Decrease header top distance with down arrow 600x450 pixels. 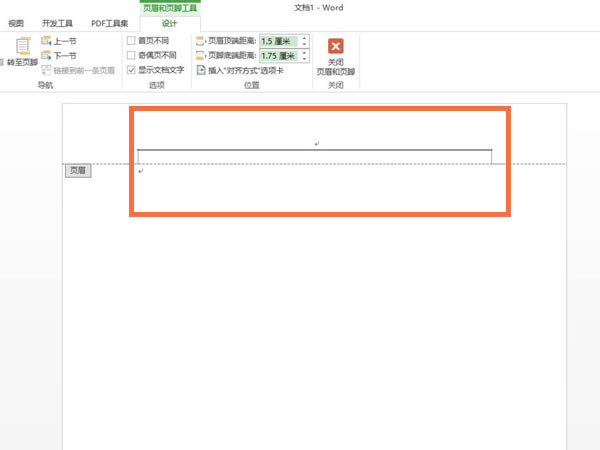click(x=304, y=44)
